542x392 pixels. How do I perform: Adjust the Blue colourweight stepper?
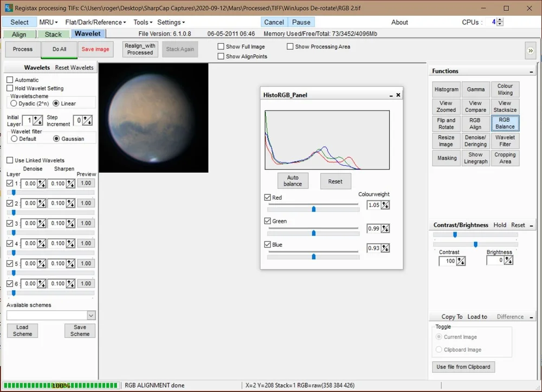click(385, 249)
